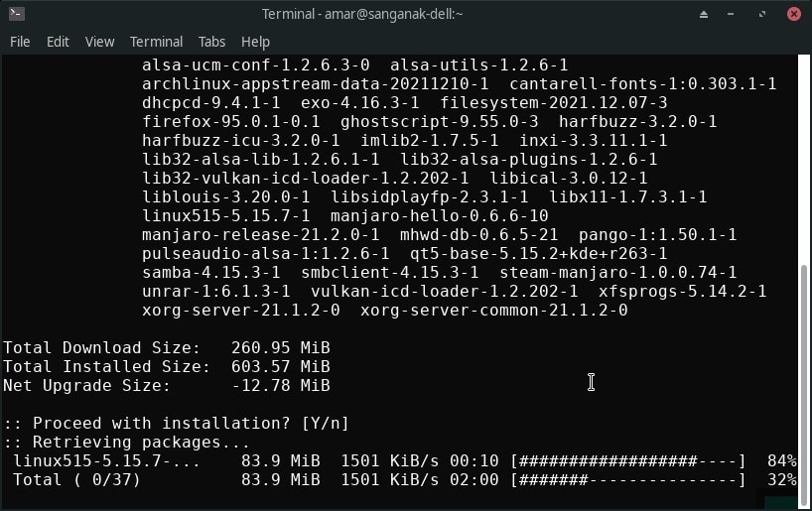This screenshot has width=812, height=511.
Task: Close the Terminal window
Action: [793, 14]
